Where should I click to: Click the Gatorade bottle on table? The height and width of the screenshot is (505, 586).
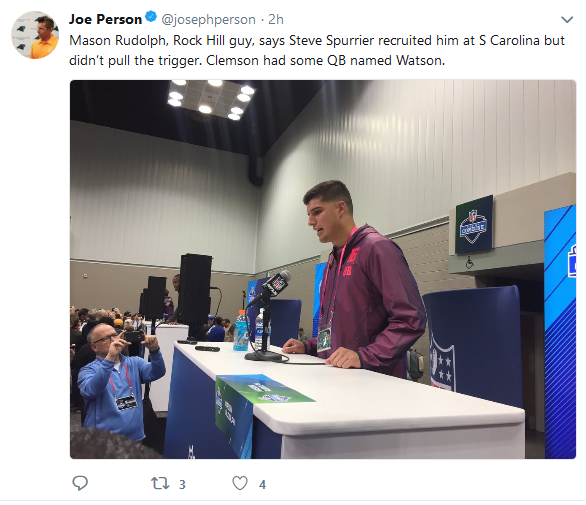coord(241,331)
